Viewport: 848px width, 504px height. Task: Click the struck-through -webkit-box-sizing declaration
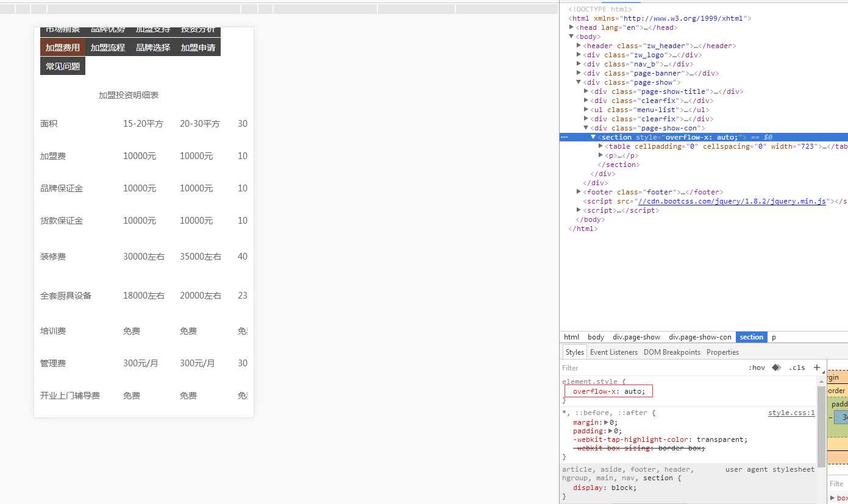[x=639, y=448]
